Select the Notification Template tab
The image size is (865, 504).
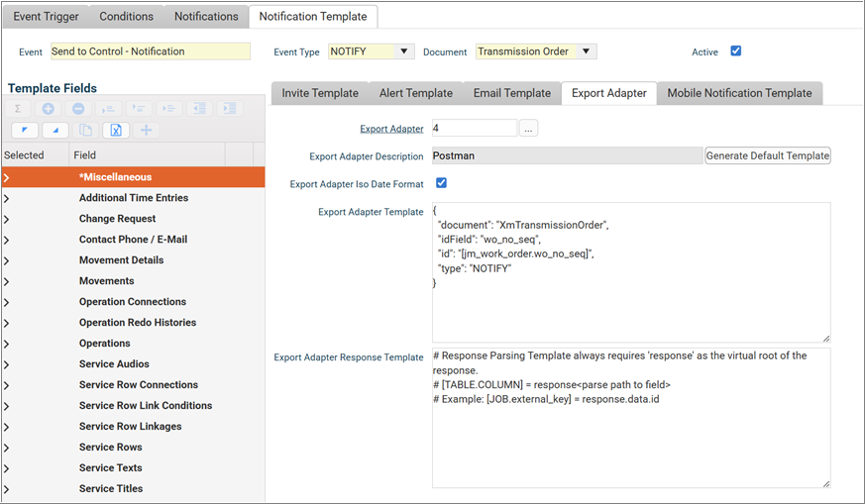(x=313, y=17)
